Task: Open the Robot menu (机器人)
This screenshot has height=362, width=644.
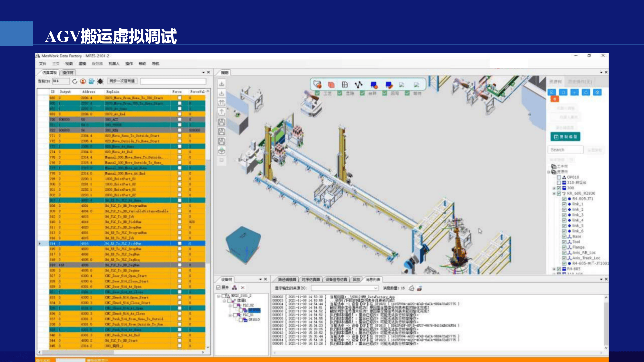Action: [114, 64]
